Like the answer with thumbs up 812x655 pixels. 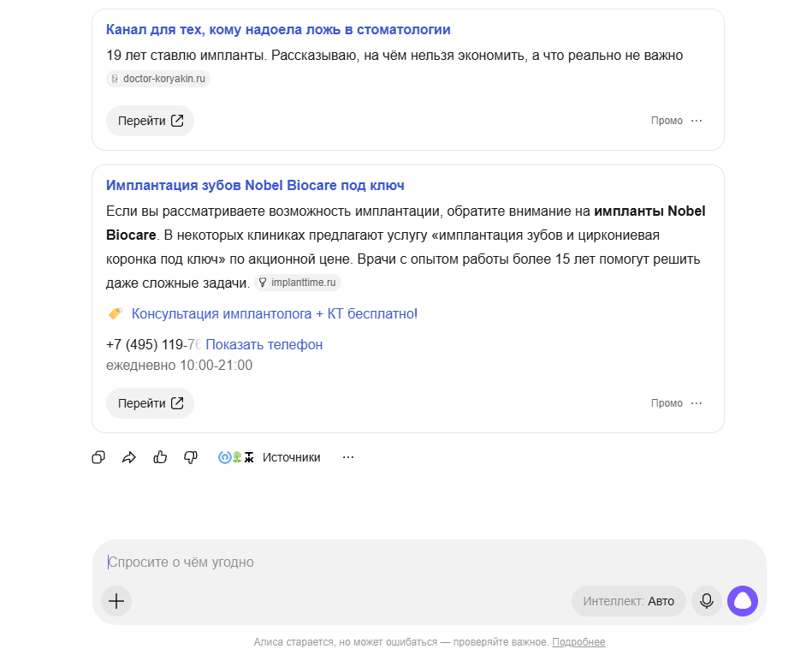click(160, 457)
